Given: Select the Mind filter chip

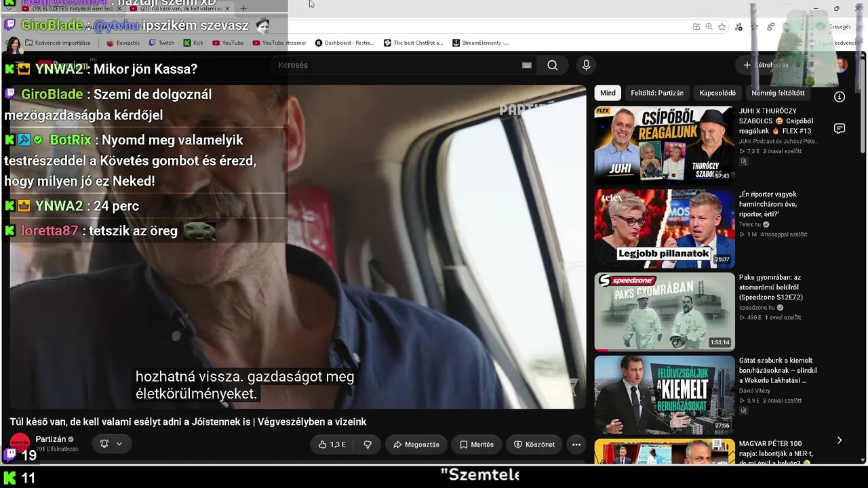Looking at the screenshot, I should (x=608, y=93).
